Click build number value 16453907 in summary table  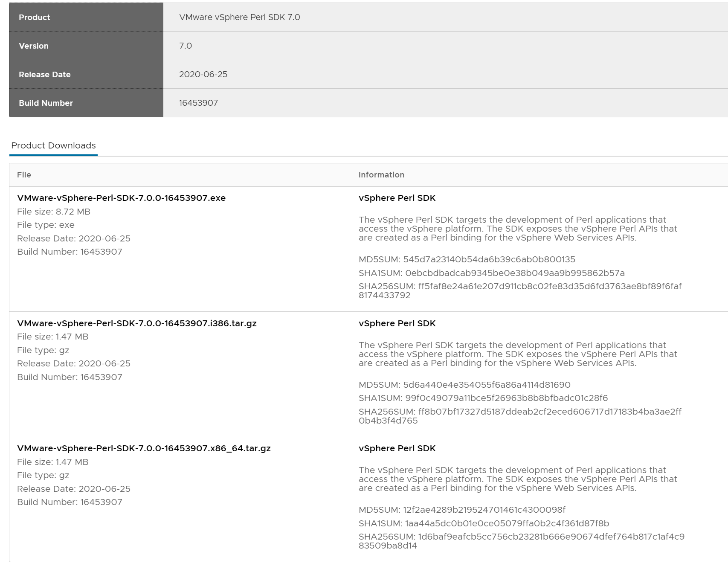198,103
